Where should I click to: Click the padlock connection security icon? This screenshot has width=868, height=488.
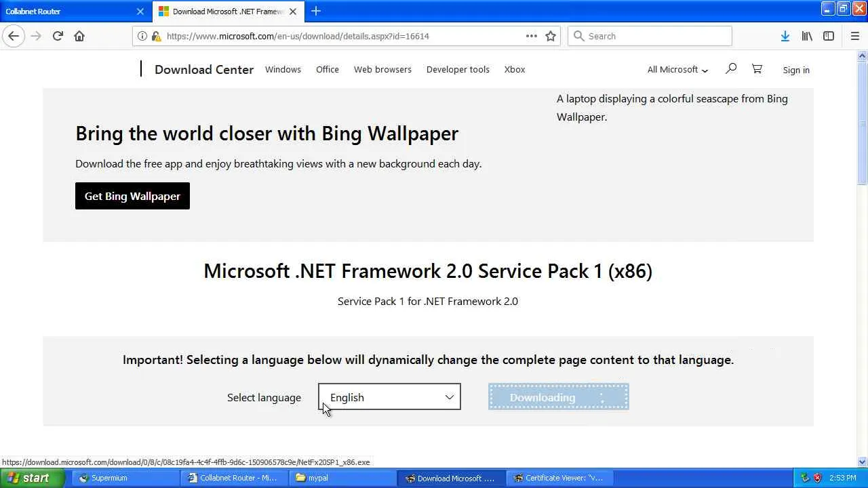156,36
